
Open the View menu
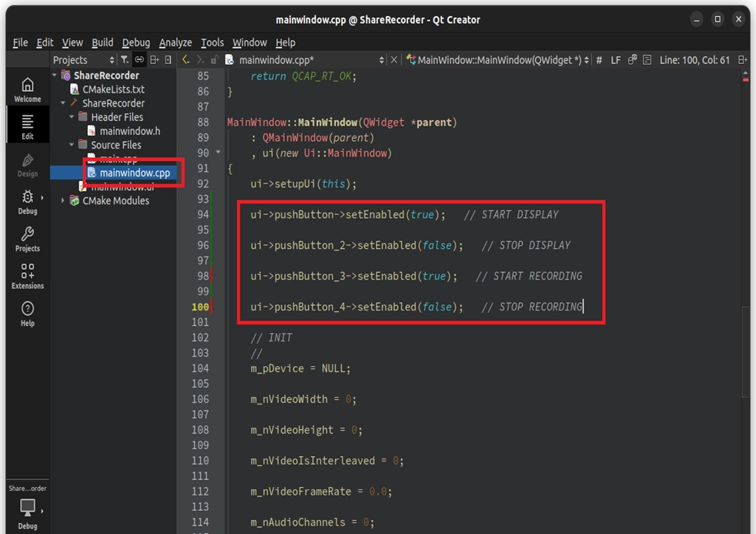point(72,42)
